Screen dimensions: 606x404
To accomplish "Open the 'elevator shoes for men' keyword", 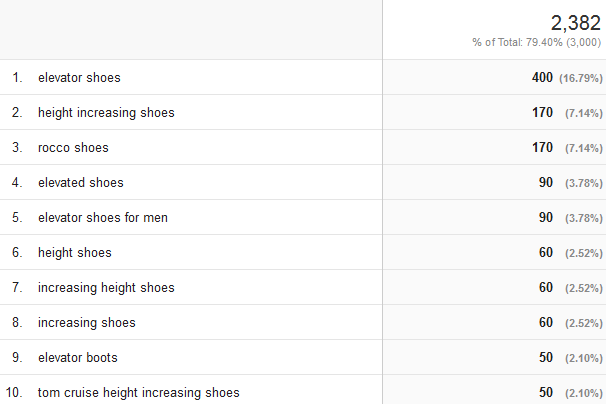I will (105, 217).
